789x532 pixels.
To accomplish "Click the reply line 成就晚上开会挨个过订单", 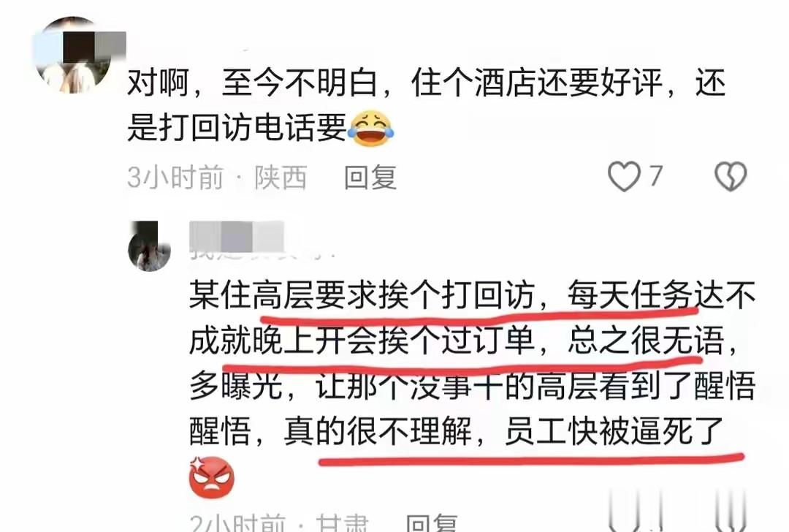I will 362,341.
